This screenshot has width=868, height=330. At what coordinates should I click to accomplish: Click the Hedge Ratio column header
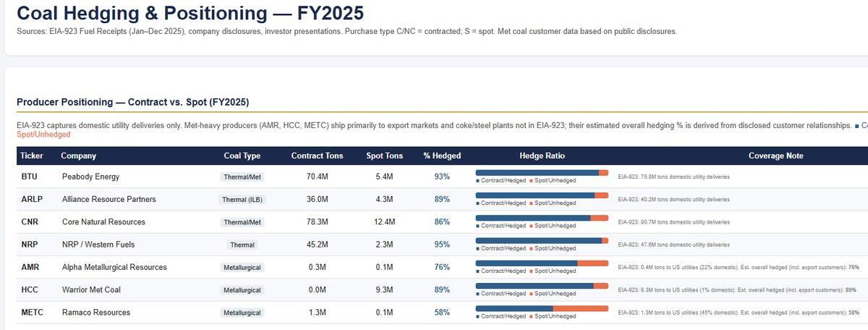pos(542,156)
